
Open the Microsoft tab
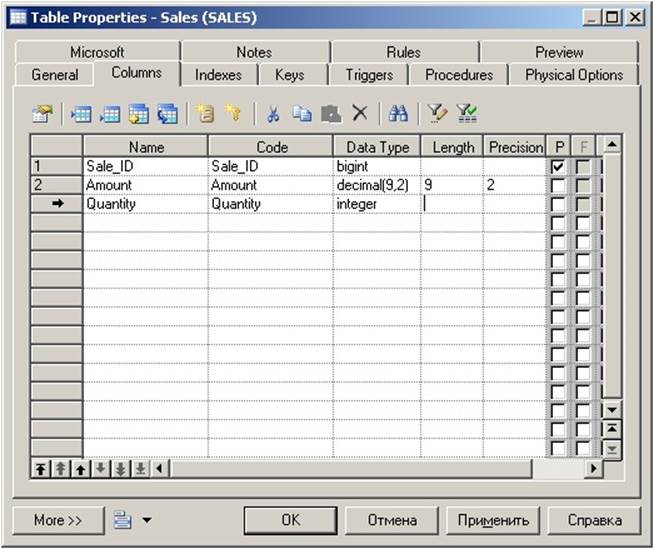[x=97, y=52]
